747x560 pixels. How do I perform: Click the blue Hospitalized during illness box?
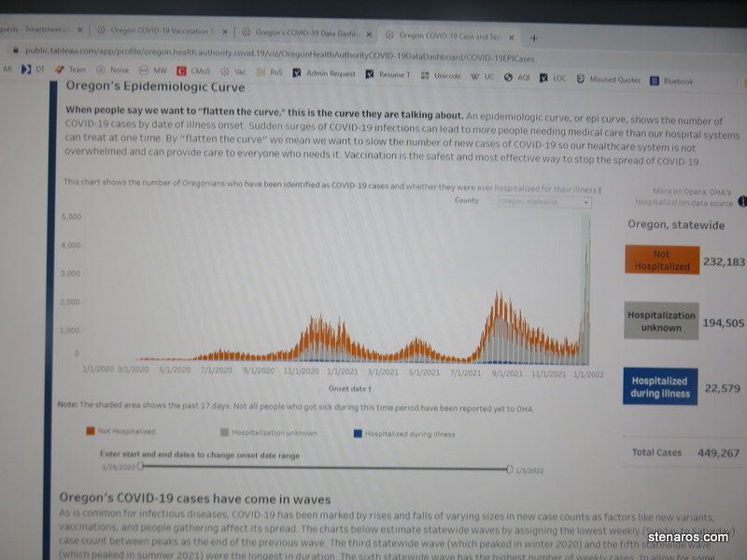[x=660, y=386]
